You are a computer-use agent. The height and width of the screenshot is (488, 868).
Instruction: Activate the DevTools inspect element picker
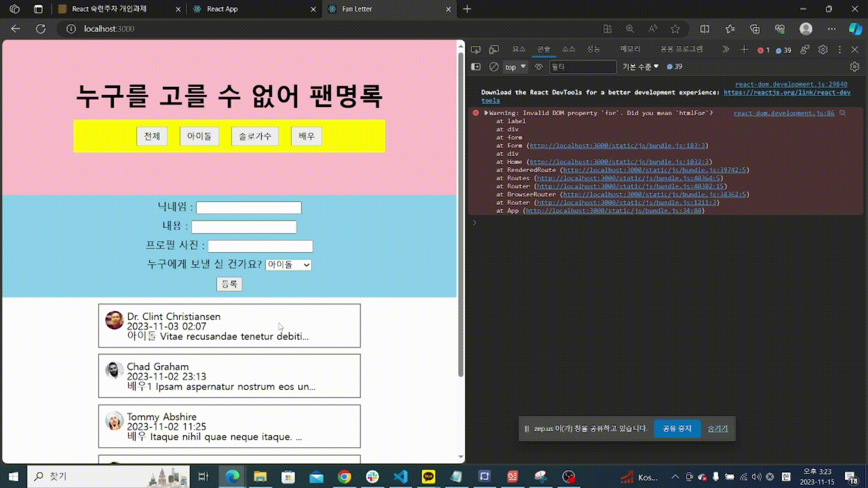[476, 50]
